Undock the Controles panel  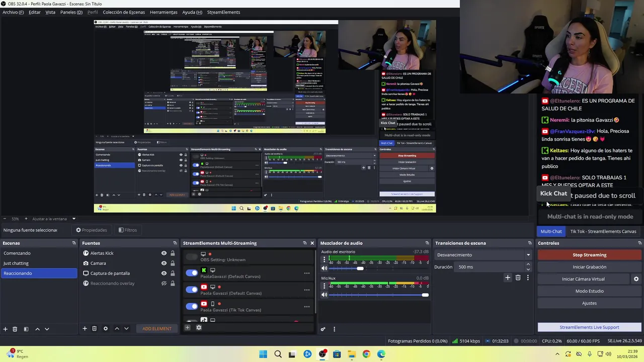point(639,243)
